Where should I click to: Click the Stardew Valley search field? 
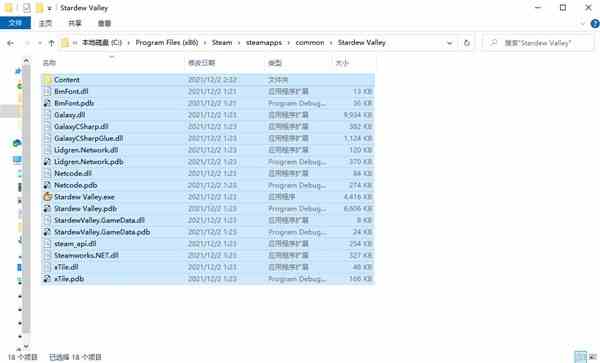pos(538,43)
